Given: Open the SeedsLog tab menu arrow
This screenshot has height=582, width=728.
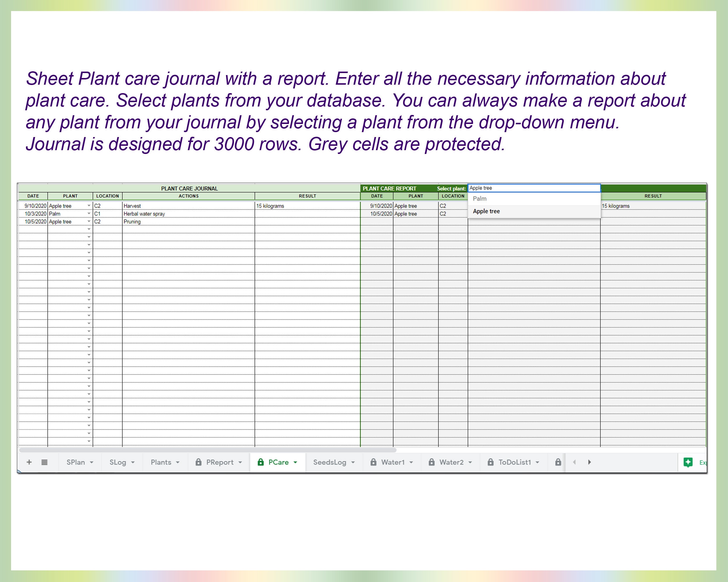Looking at the screenshot, I should (x=353, y=463).
